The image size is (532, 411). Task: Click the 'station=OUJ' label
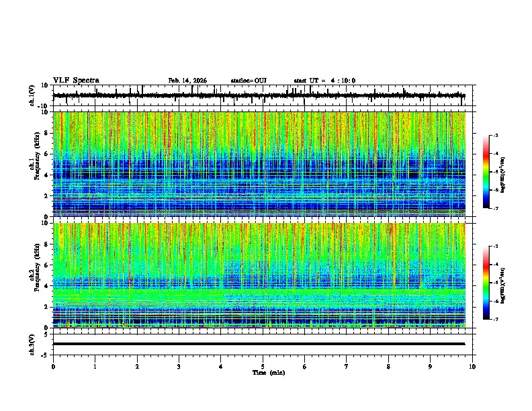pos(249,81)
